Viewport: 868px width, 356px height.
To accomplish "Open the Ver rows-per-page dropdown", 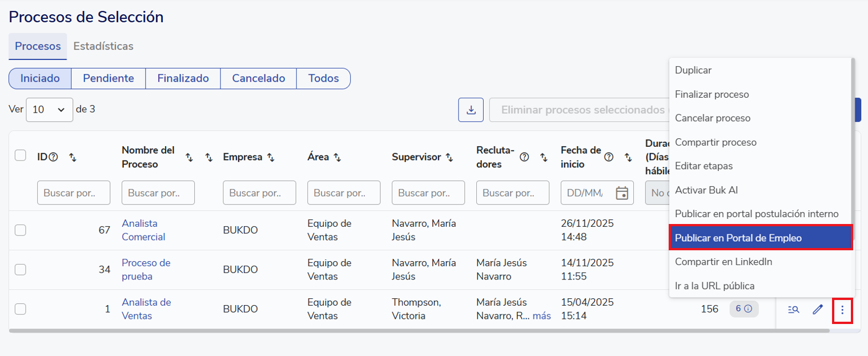I will point(49,110).
